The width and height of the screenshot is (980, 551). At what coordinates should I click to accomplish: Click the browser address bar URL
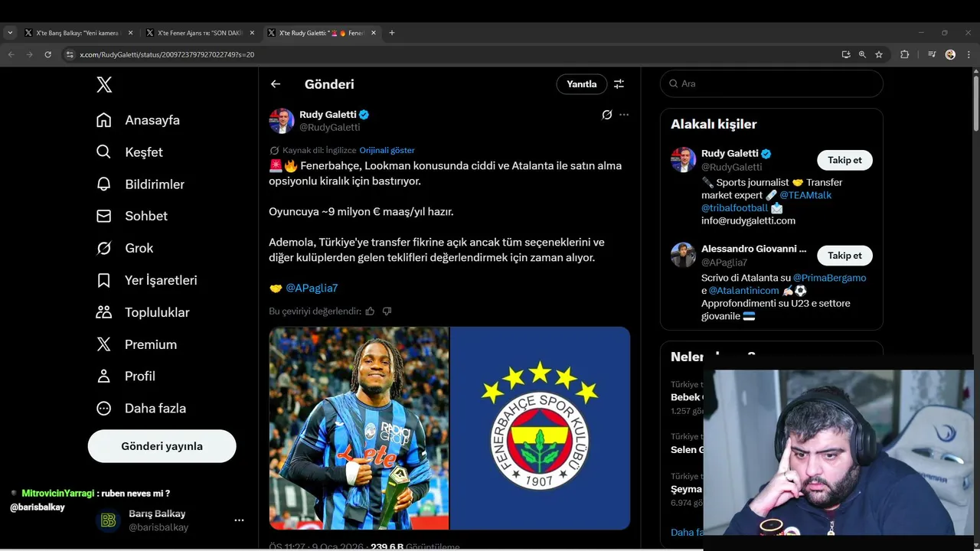[167, 55]
